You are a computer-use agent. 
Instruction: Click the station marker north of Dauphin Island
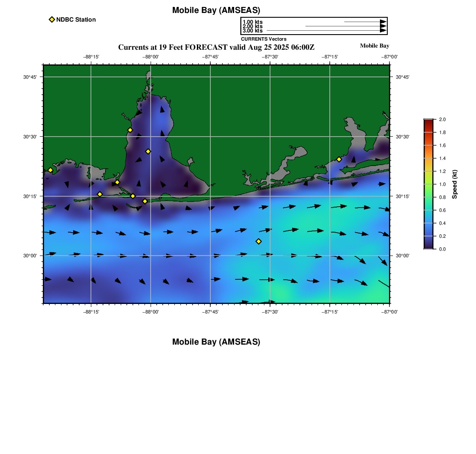[x=117, y=182]
